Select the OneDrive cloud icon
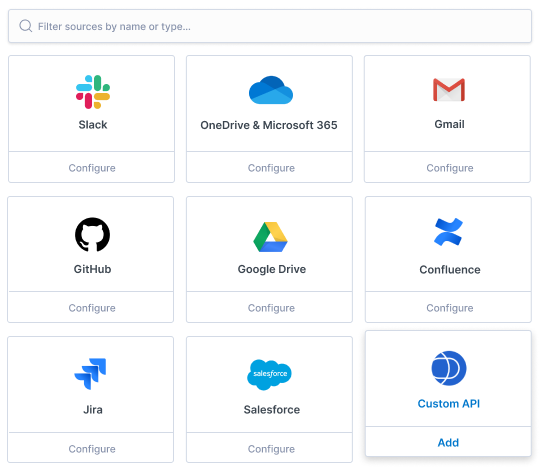The width and height of the screenshot is (540, 470). (x=271, y=90)
